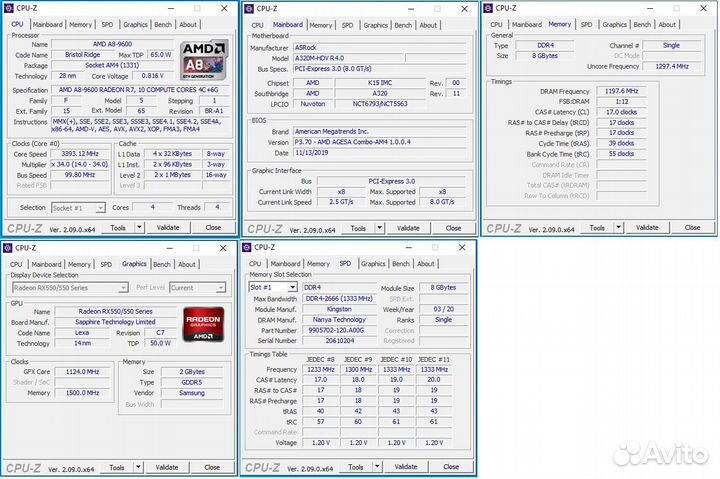
Task: Click Close in the Memory tab window
Action: click(692, 227)
